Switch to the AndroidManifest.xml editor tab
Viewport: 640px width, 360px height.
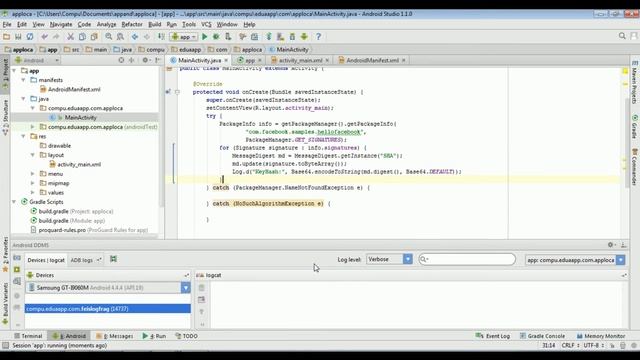coord(372,60)
